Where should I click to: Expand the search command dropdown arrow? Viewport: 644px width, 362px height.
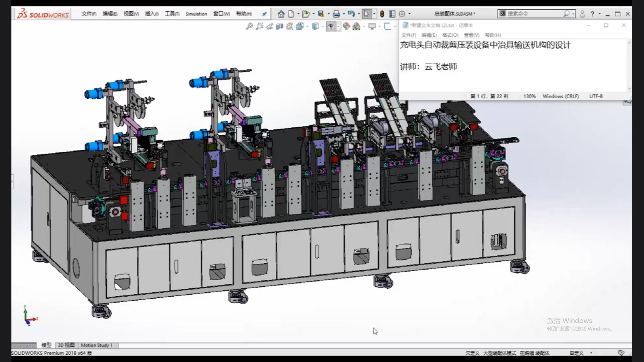click(x=573, y=14)
